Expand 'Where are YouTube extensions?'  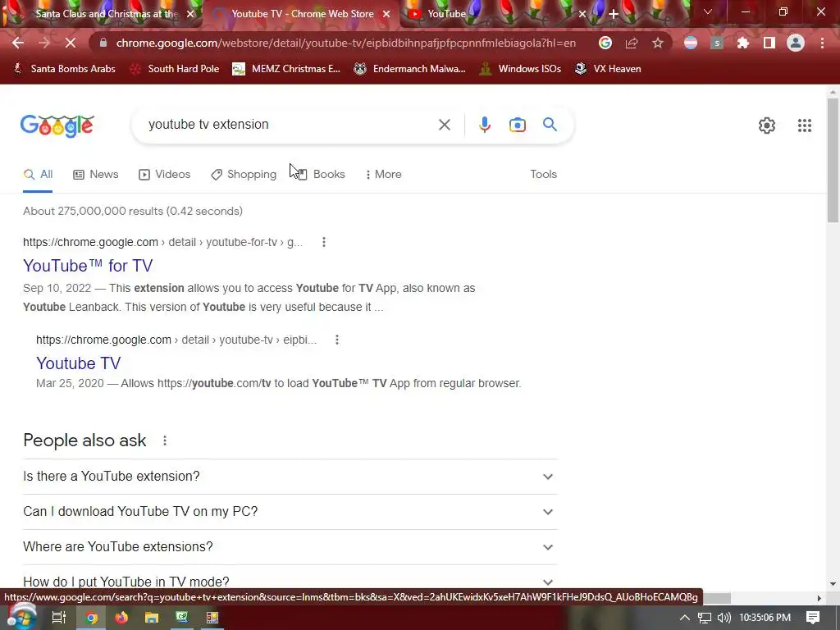click(x=290, y=547)
